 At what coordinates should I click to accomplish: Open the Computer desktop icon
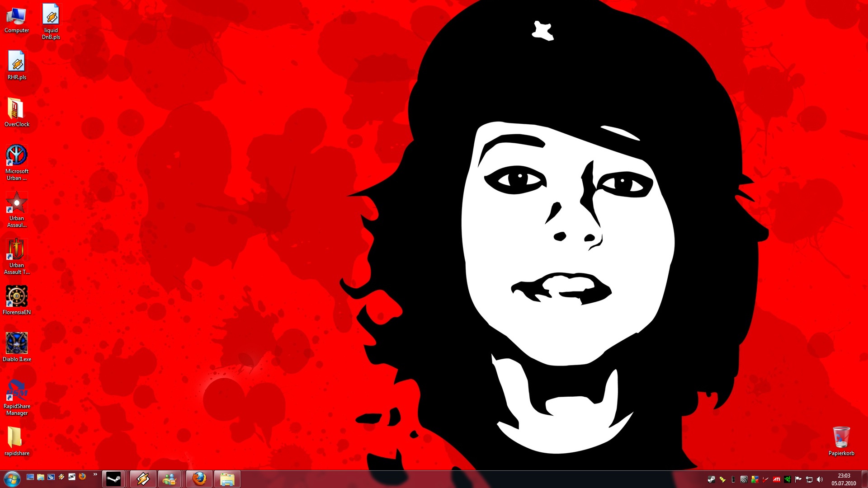pos(17,19)
